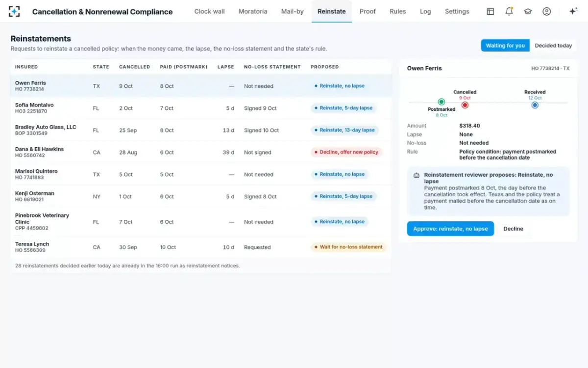
Task: Open the user account icon
Action: point(547,11)
